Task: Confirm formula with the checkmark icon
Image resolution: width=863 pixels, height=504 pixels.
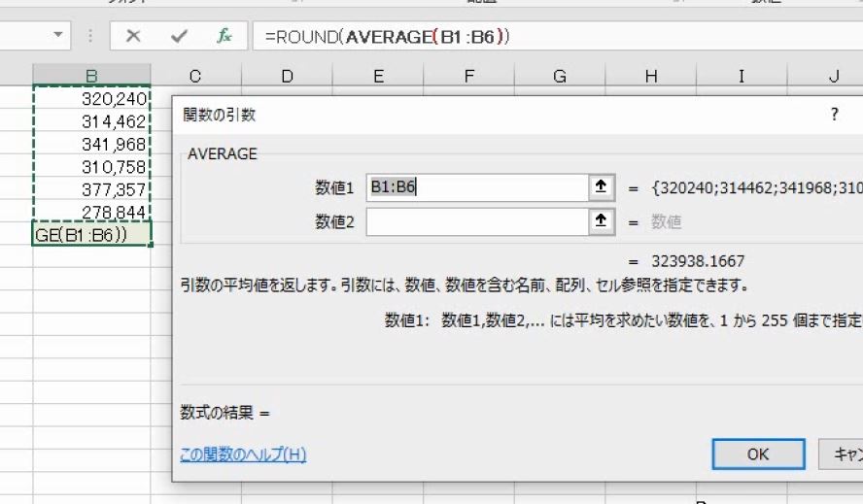Action: (x=179, y=36)
